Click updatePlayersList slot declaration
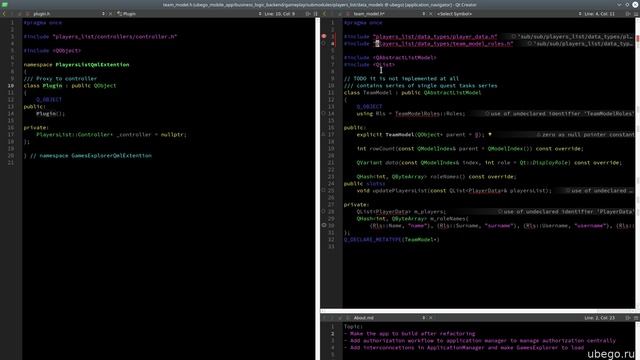This screenshot has width=640, height=360. (454, 191)
